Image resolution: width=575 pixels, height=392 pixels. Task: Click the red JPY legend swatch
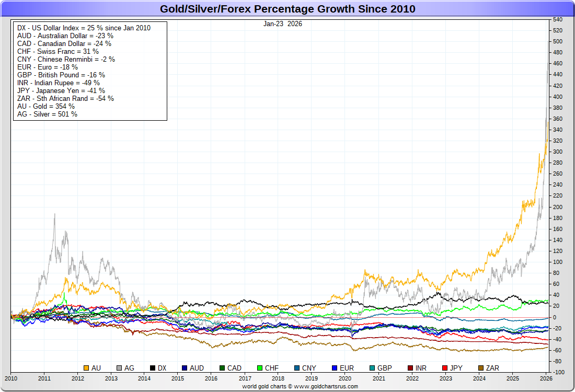[445, 368]
